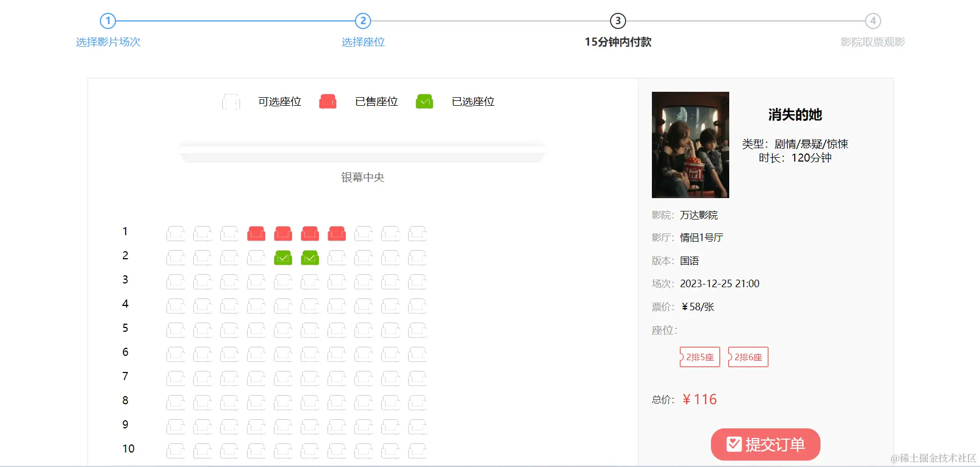This screenshot has height=467, width=980.
Task: Go to 选择座位 step label
Action: pos(363,42)
